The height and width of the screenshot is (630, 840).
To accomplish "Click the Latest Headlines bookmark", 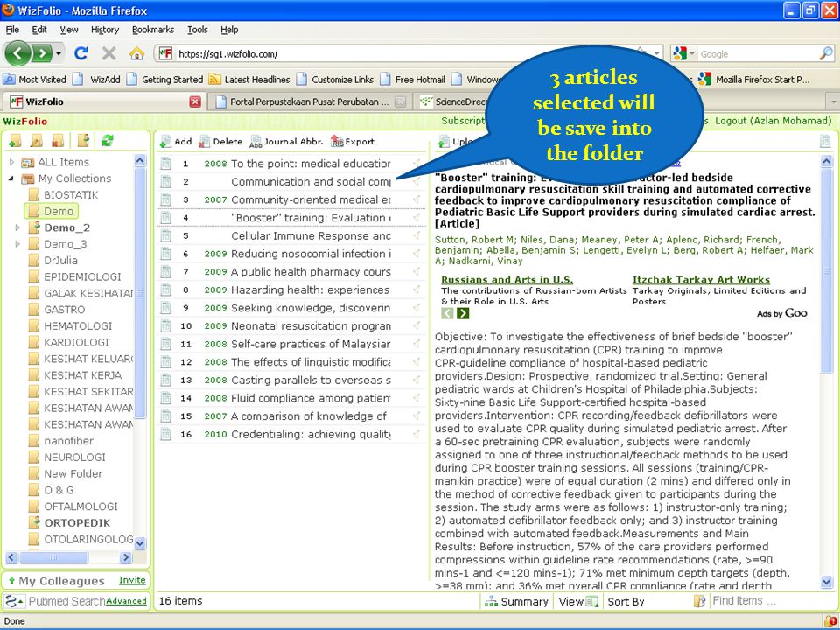I will tap(249, 80).
